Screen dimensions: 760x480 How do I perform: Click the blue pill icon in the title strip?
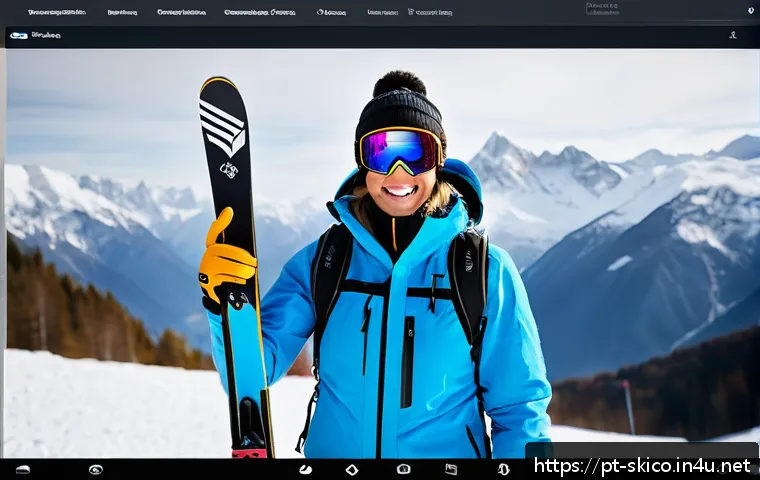pyautogui.click(x=19, y=35)
